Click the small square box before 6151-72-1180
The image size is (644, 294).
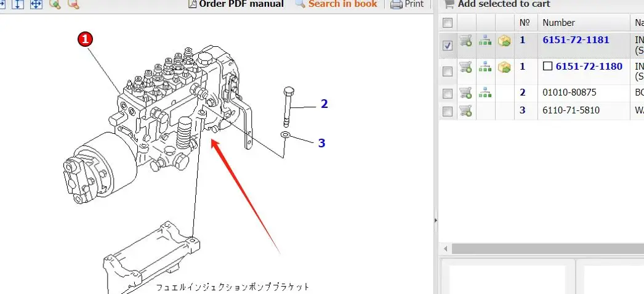547,66
